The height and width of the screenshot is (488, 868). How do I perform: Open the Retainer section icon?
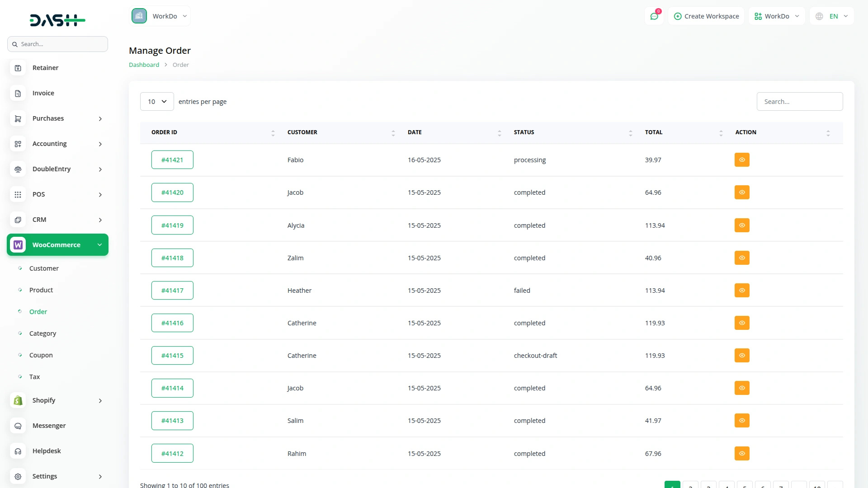(x=18, y=68)
